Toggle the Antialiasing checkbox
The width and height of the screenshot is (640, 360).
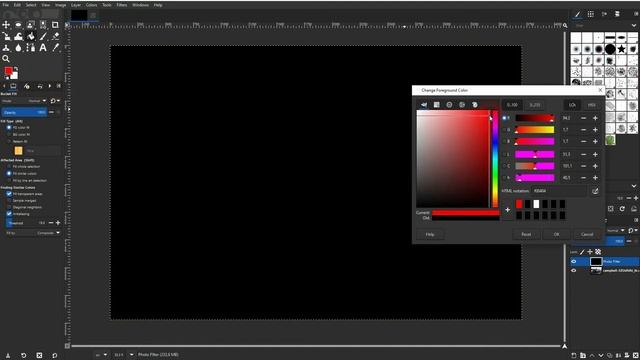click(x=9, y=214)
